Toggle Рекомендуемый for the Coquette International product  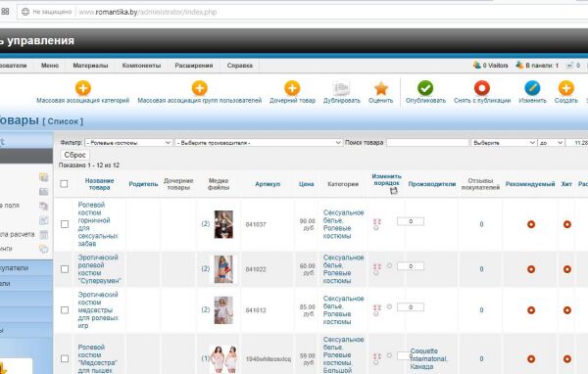click(x=531, y=358)
